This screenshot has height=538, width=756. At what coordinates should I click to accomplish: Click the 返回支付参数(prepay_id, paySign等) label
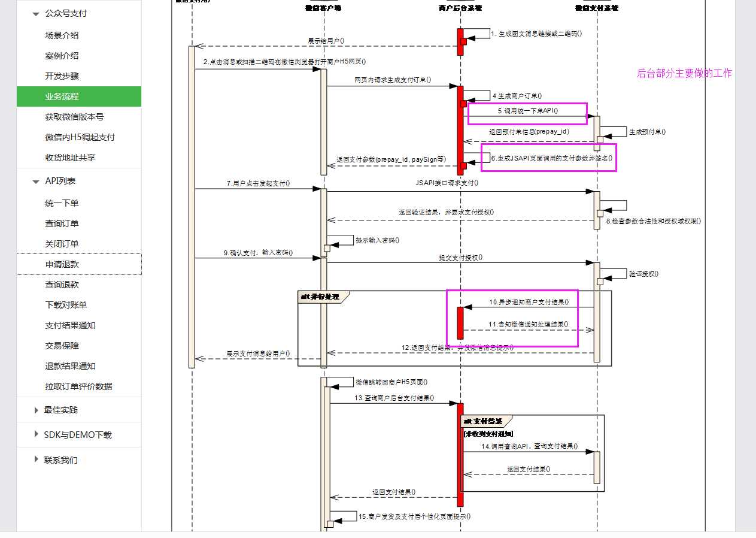[x=391, y=159]
